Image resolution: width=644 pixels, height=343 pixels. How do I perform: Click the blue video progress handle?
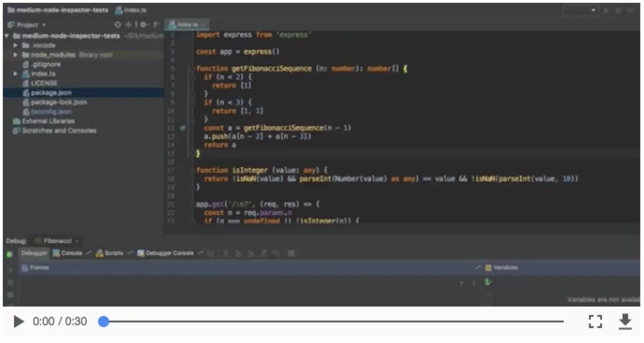[104, 322]
